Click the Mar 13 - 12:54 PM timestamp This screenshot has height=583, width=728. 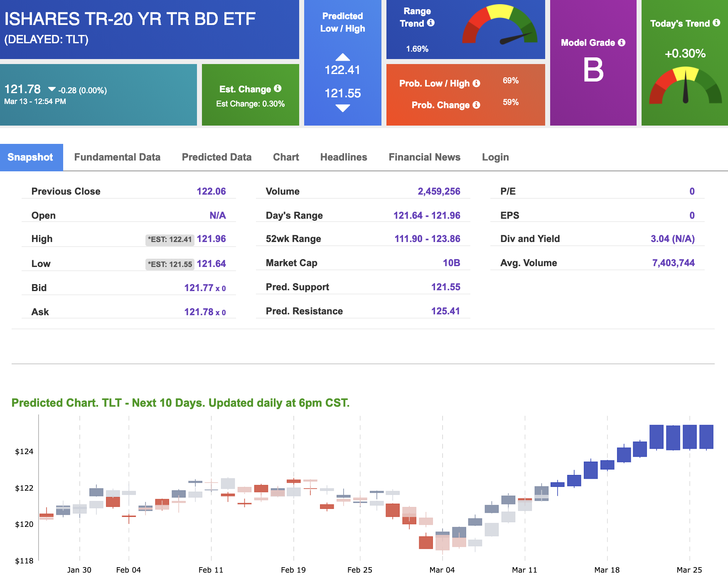click(35, 101)
